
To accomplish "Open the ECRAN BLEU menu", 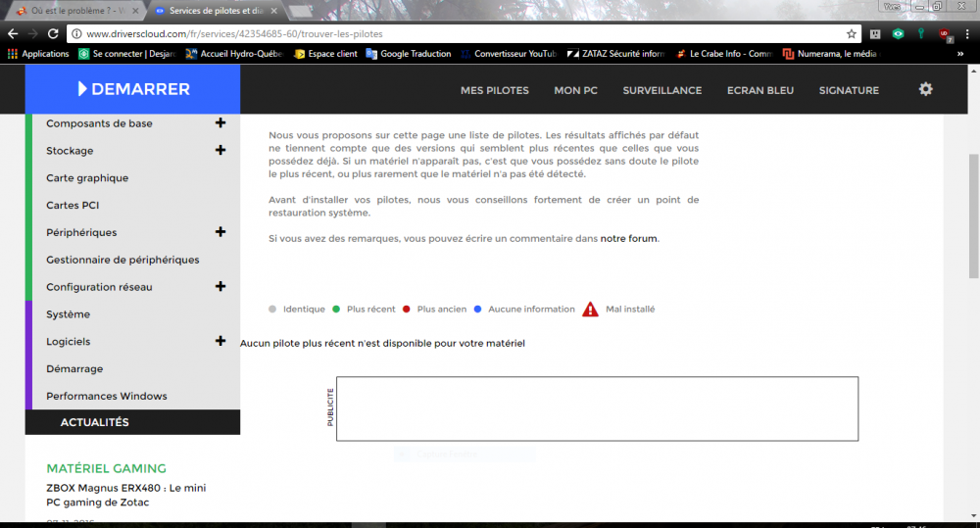I will tap(760, 90).
